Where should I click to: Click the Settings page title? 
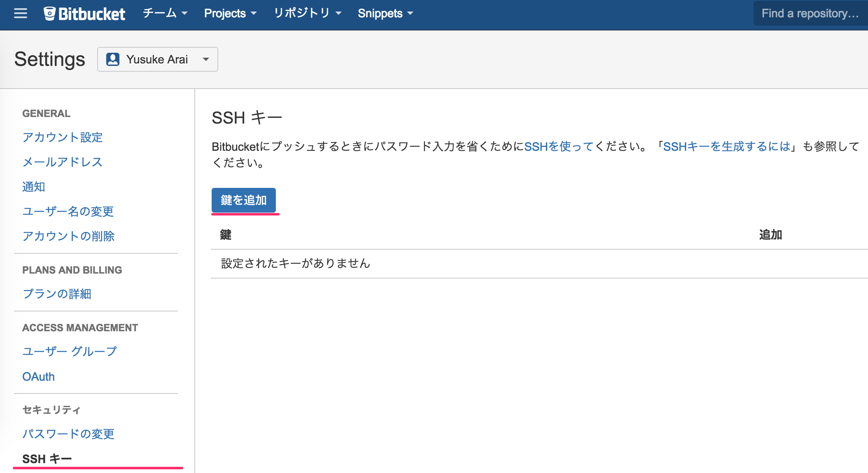pos(50,59)
